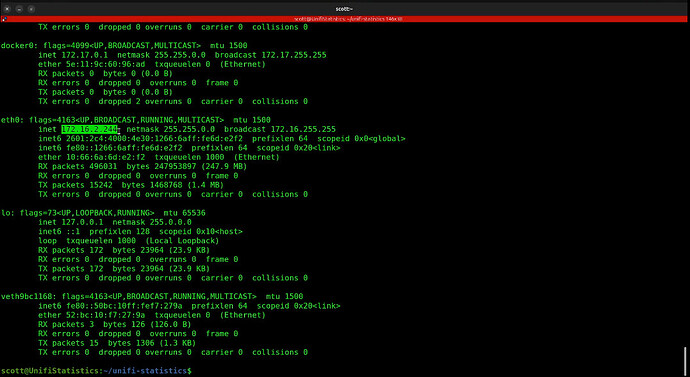Minimize the terminal window
The height and width of the screenshot is (377, 690).
(19, 9)
